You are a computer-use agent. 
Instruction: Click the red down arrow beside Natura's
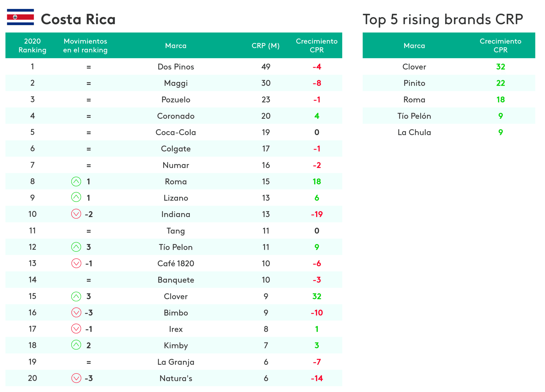(76, 378)
